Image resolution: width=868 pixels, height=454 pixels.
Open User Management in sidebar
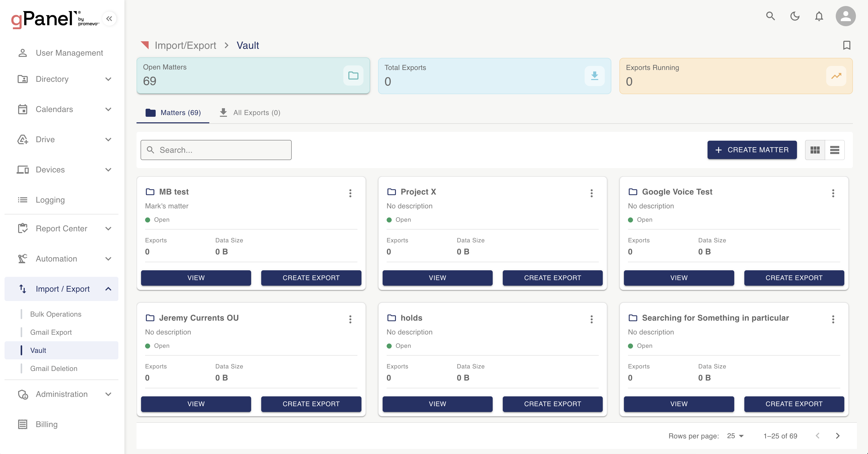(61, 53)
